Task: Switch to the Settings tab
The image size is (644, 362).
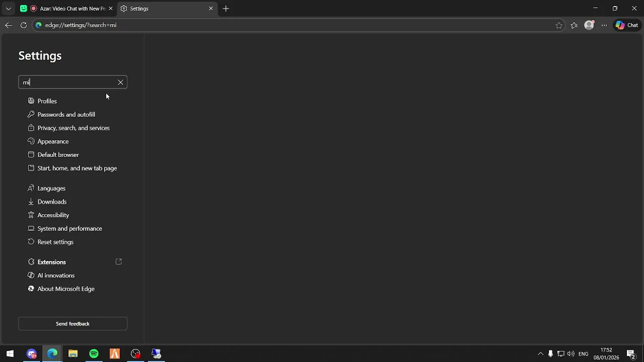Action: pyautogui.click(x=167, y=9)
